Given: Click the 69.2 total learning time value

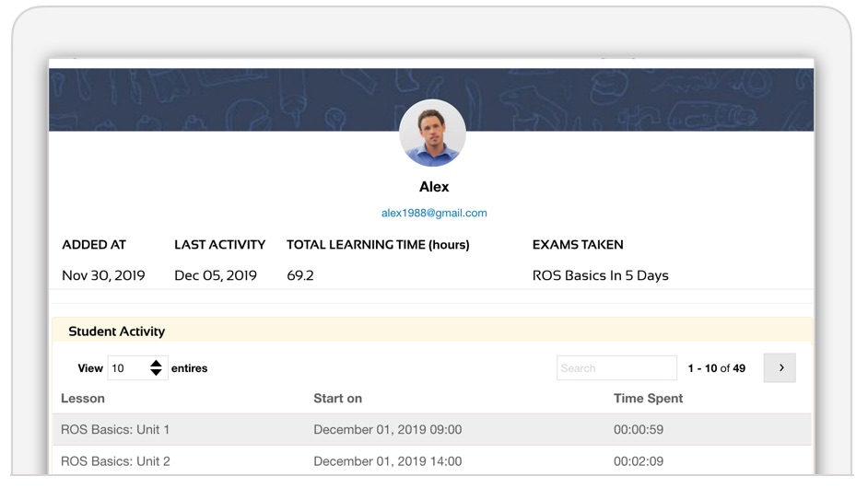Looking at the screenshot, I should [300, 275].
